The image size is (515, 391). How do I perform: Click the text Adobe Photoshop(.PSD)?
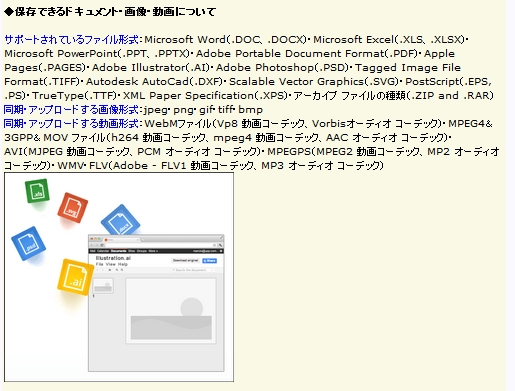pyautogui.click(x=282, y=68)
